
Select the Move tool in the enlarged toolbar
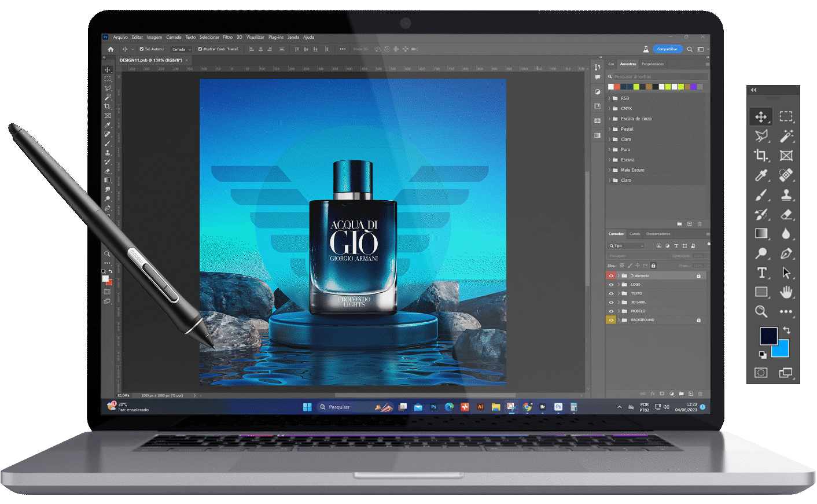click(761, 117)
